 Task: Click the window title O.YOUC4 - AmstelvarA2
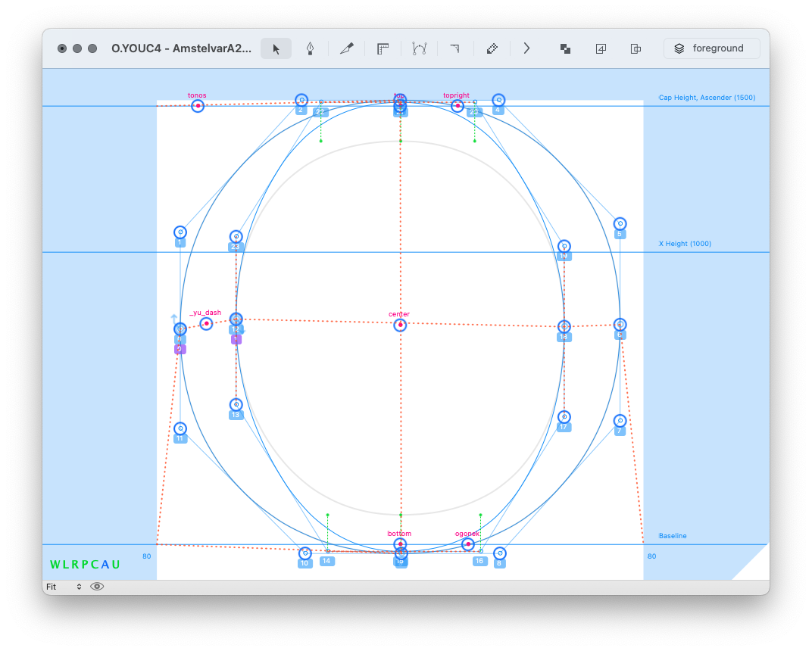pyautogui.click(x=181, y=48)
